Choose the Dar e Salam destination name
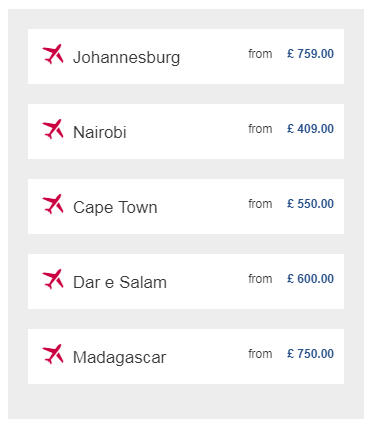The image size is (372, 428). (x=120, y=282)
